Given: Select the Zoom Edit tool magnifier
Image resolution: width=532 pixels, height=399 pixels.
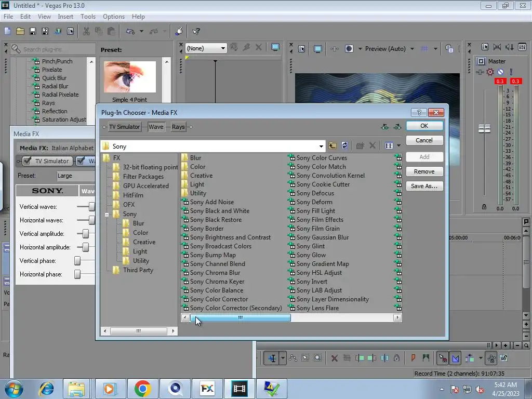Looking at the screenshot, I should coord(317,358).
